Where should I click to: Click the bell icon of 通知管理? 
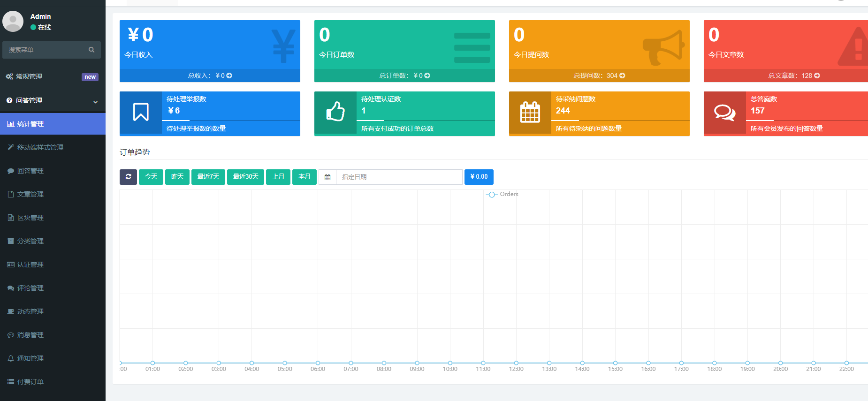click(x=10, y=358)
